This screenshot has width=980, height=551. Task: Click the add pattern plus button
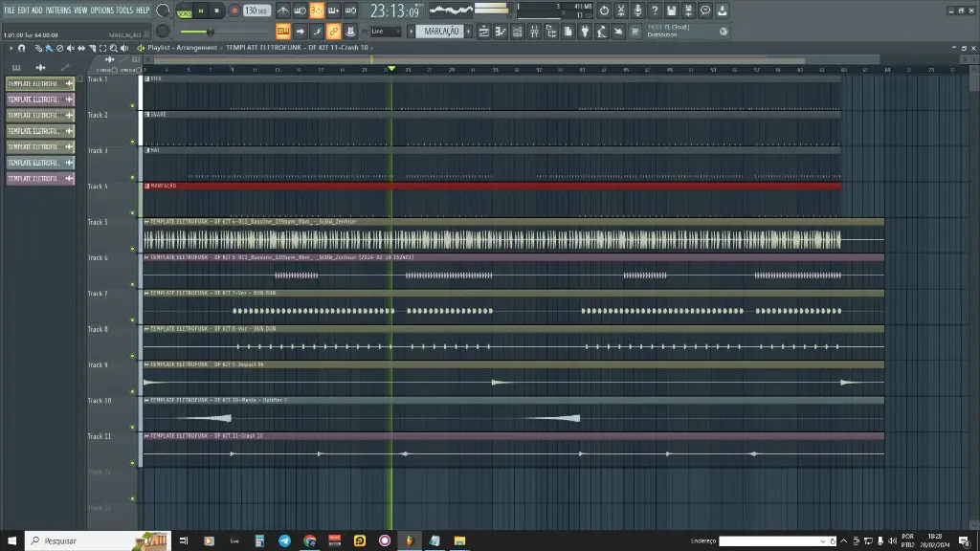[x=468, y=32]
